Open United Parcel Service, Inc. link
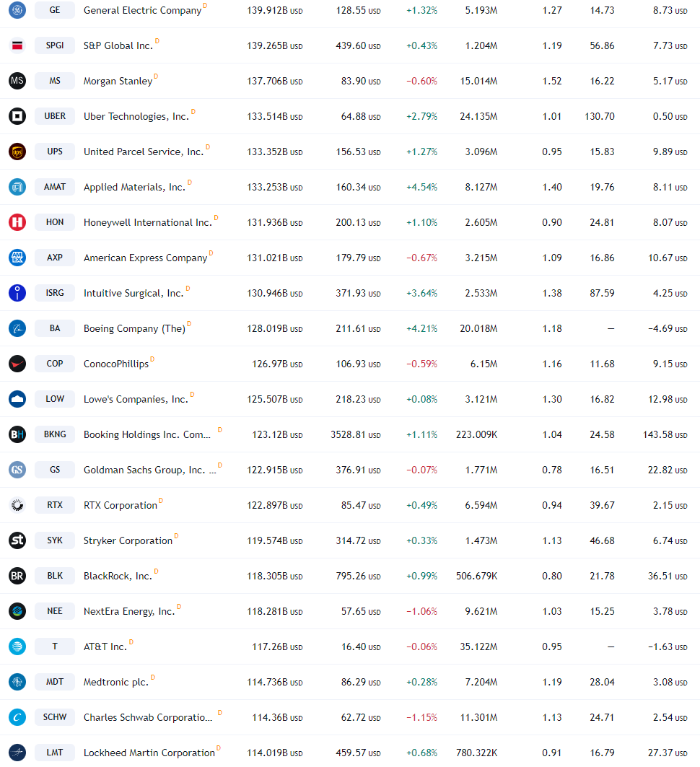Viewport: 700px width, 767px height. pos(144,152)
